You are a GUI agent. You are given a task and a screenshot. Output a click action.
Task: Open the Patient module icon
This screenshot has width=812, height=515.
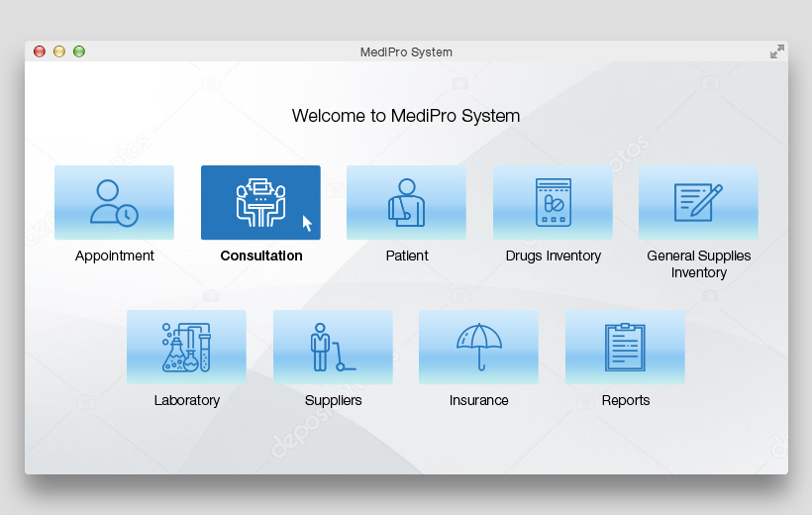coord(406,203)
